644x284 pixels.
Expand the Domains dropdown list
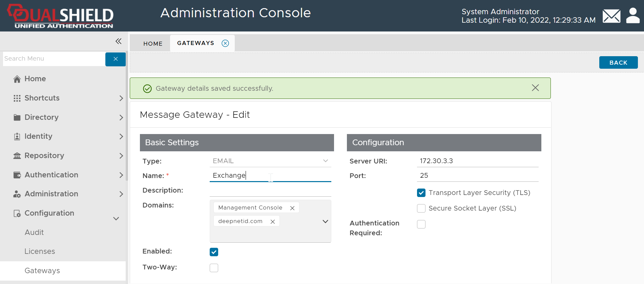pyautogui.click(x=325, y=221)
